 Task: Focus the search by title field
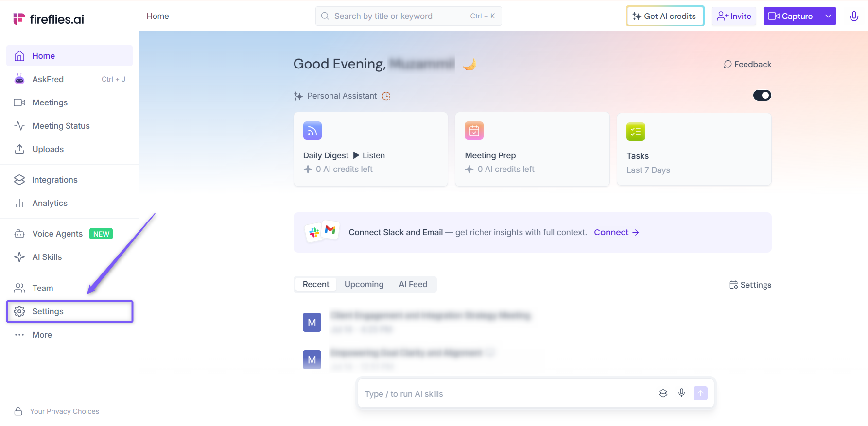(x=408, y=16)
